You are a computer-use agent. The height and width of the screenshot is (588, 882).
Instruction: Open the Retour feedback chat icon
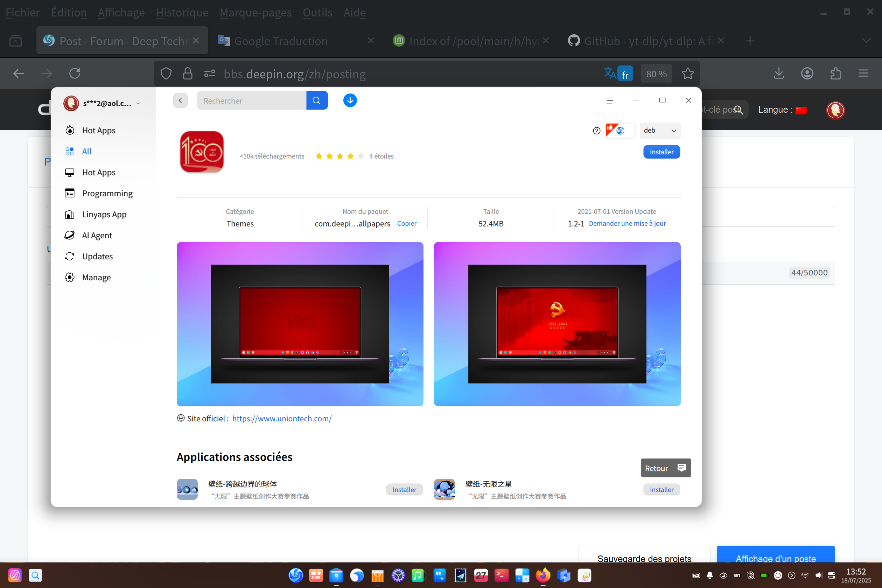[682, 468]
